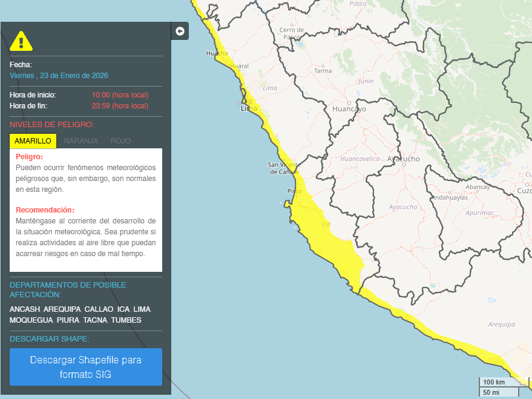The height and width of the screenshot is (399, 532).
Task: Select the TUMBES department
Action: point(126,320)
